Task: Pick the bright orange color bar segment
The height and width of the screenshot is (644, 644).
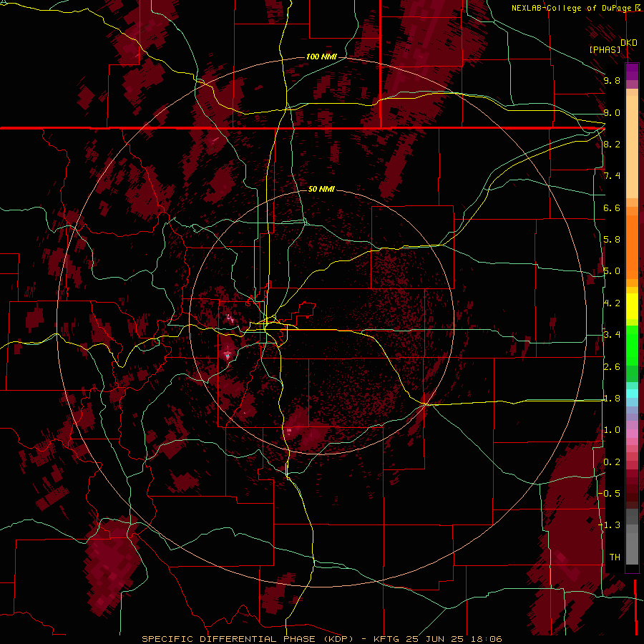Action: point(632,246)
